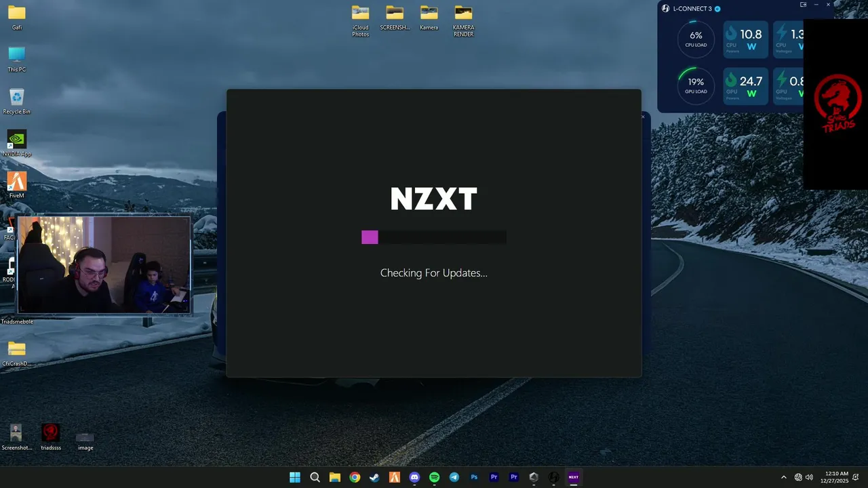Click L-Connect dock arrow icon beside minimize
The height and width of the screenshot is (488, 868).
pyautogui.click(x=804, y=5)
